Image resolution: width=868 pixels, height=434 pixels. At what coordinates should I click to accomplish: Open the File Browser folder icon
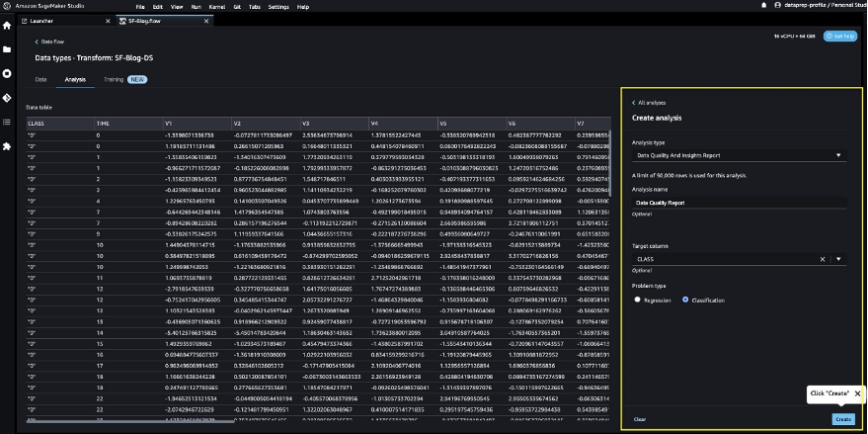coord(7,49)
